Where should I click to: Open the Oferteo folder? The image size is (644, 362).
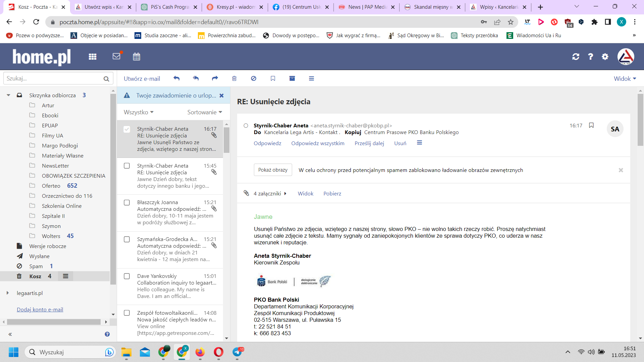coord(51,186)
